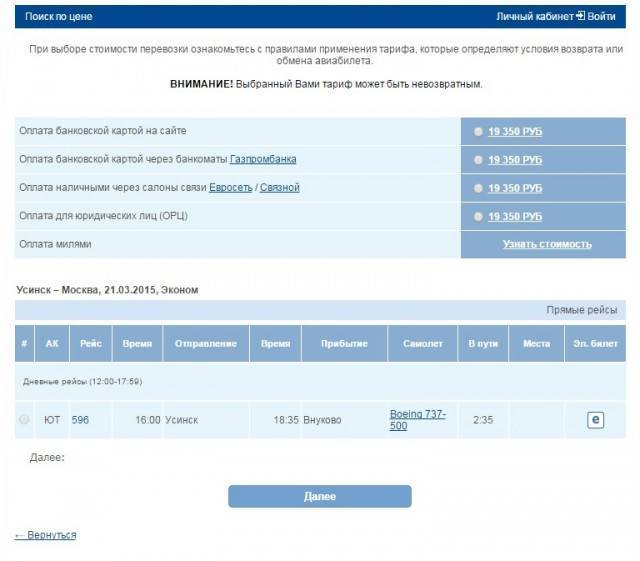Click the e-ticket 'e' icon for flight 596
Image resolution: width=640 pixels, height=561 pixels.
[x=595, y=420]
